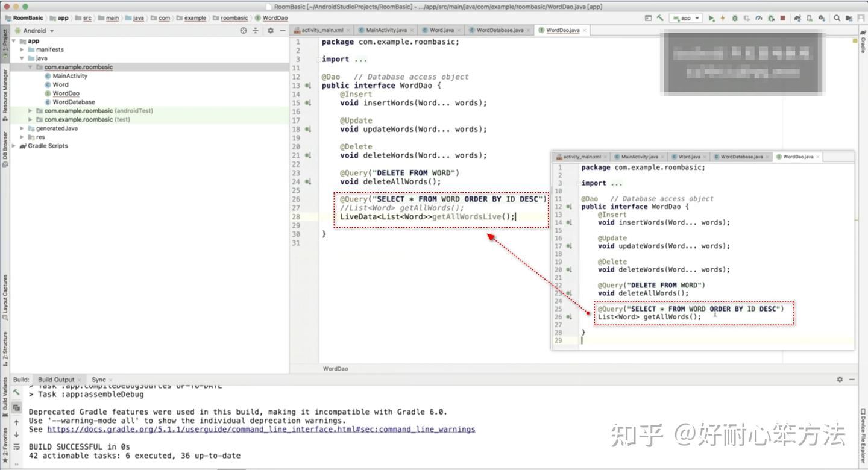Toggle the DB Browser side tab
The image size is (868, 470).
point(5,149)
